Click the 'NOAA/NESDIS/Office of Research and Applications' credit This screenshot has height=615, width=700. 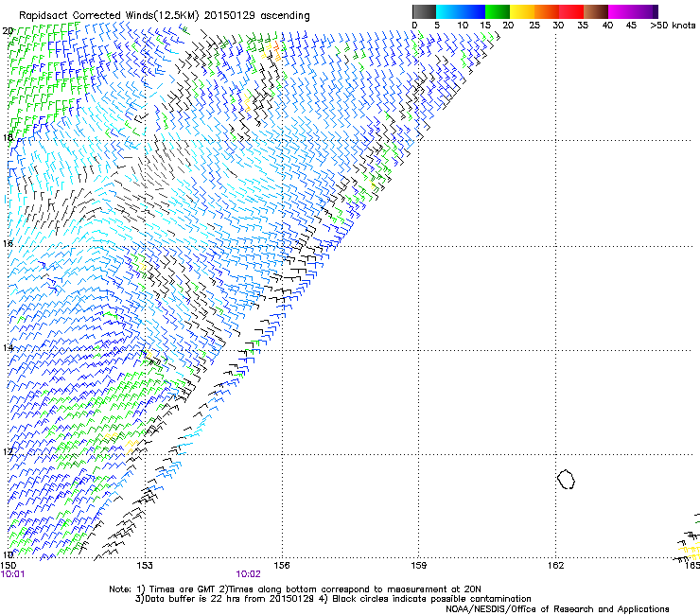[x=557, y=609]
